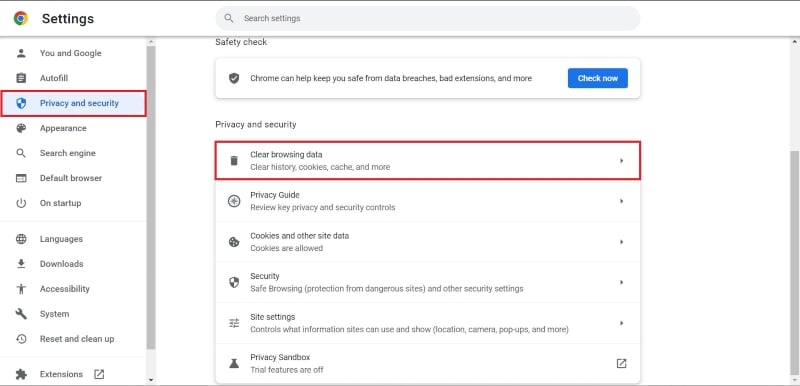The image size is (800, 386).
Task: Click the Accessibility figure icon
Action: [21, 289]
